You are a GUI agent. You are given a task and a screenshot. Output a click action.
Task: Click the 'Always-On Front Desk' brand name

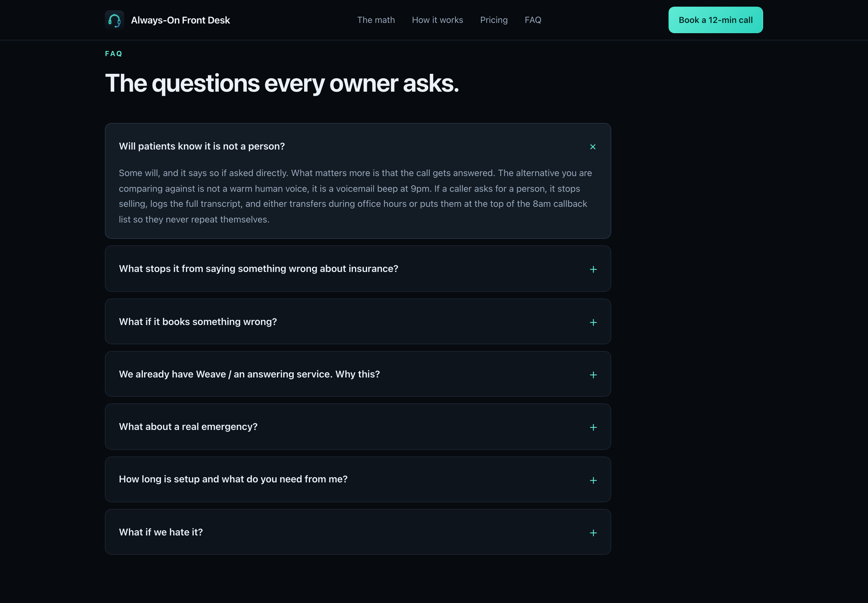[180, 20]
